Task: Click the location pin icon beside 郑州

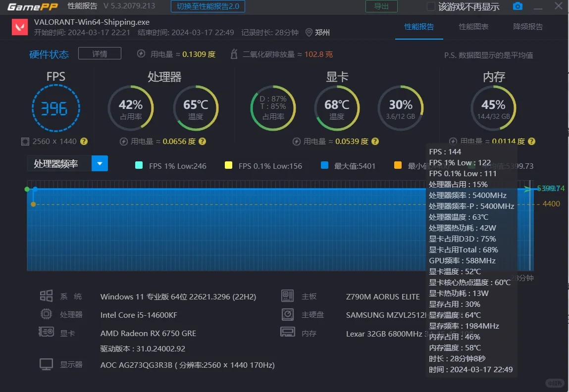Action: click(x=309, y=33)
